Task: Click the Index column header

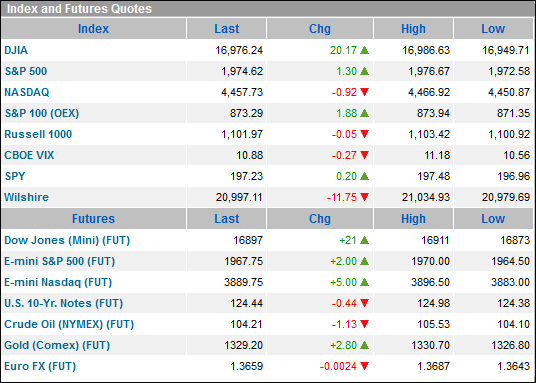Action: 93,29
